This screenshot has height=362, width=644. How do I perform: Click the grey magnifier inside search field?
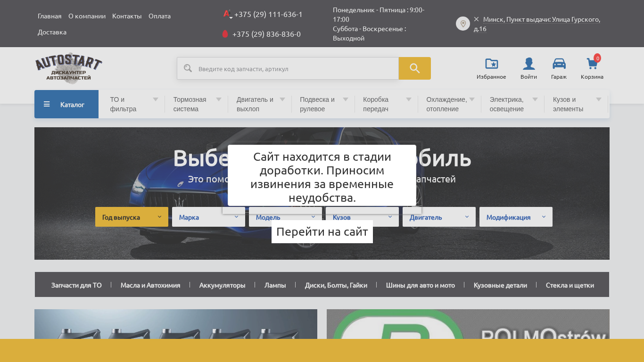coord(188,68)
